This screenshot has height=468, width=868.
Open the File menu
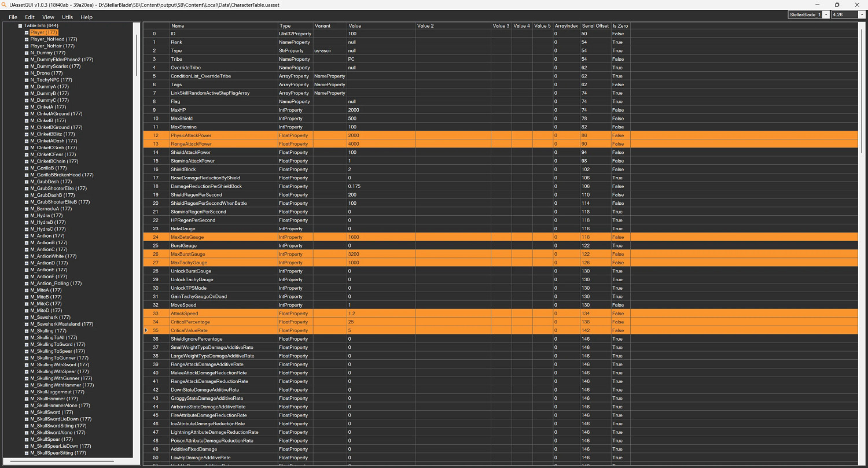[x=13, y=17]
